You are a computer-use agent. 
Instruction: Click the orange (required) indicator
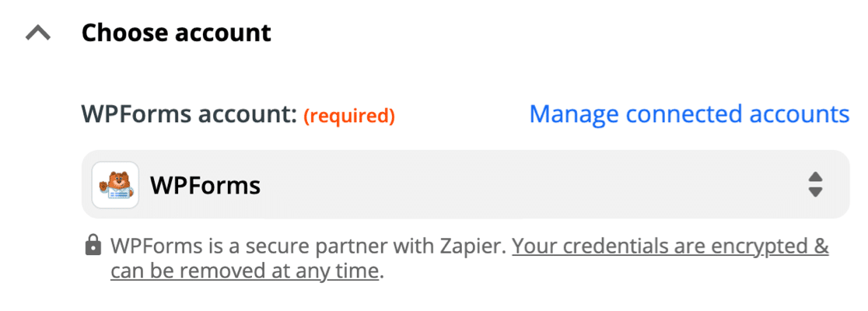(x=349, y=117)
